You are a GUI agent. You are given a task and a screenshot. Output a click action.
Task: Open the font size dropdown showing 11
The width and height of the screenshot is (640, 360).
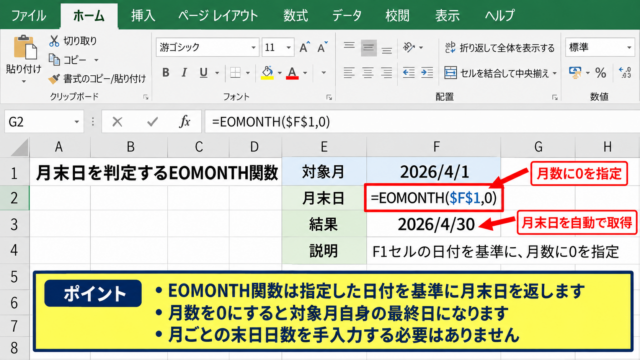[x=289, y=47]
